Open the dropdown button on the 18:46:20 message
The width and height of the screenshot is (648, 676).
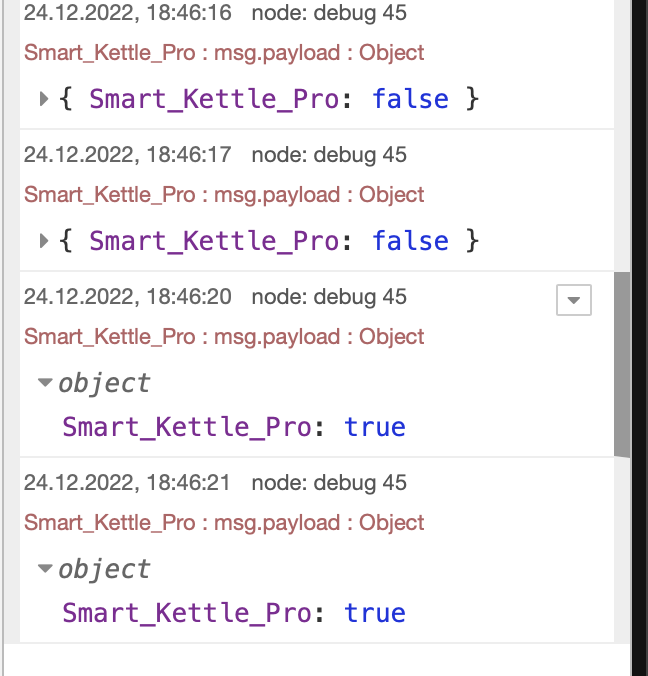coord(574,299)
